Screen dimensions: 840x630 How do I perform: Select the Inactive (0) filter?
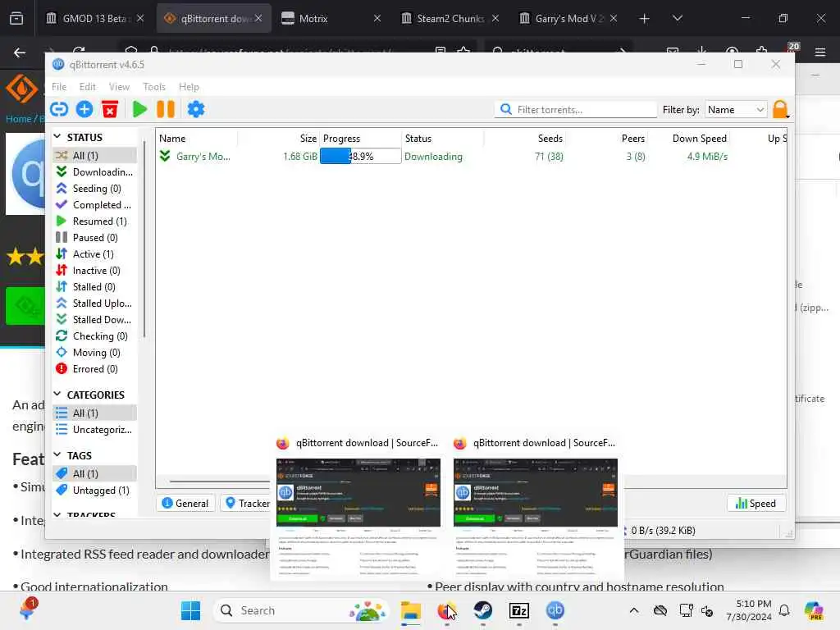[95, 271]
